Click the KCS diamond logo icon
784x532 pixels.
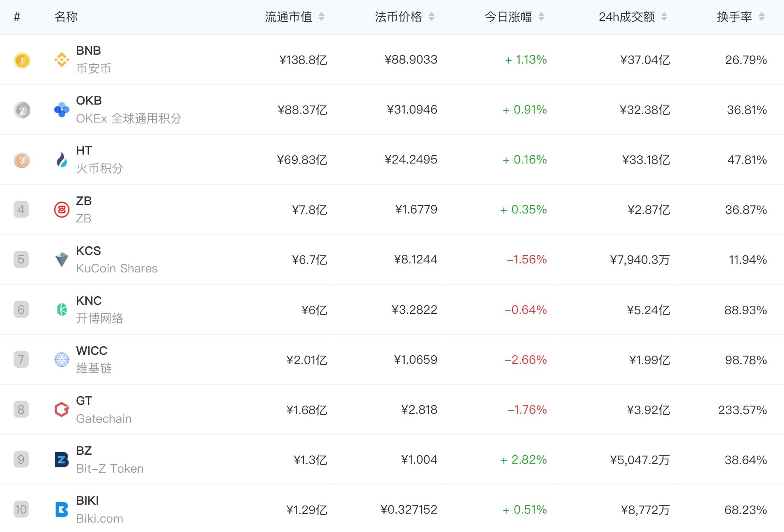pyautogui.click(x=62, y=260)
